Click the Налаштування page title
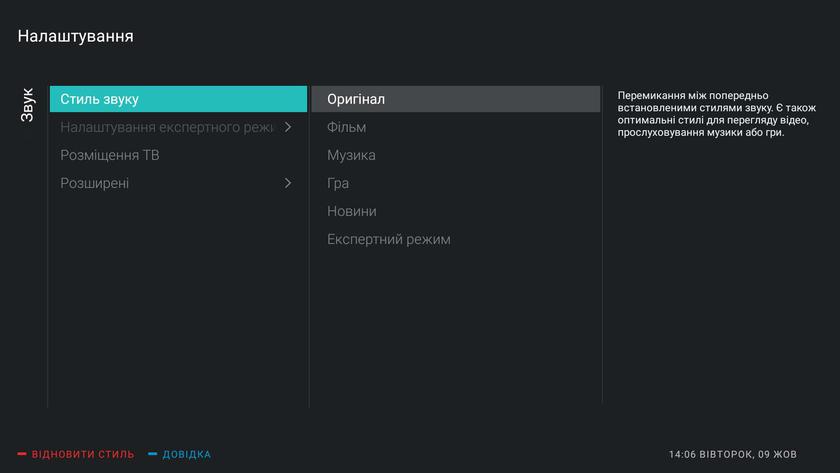 coord(76,36)
